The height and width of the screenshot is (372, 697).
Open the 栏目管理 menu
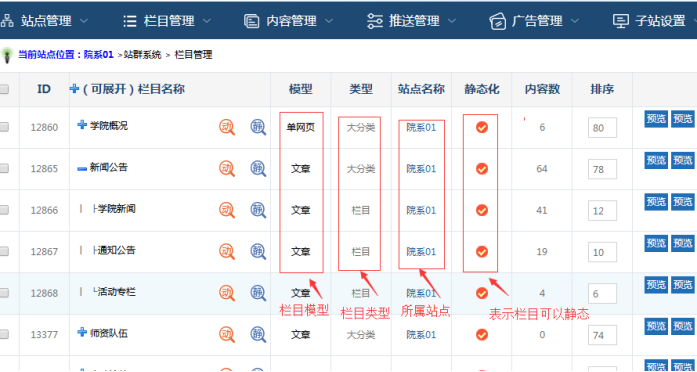[x=167, y=21]
